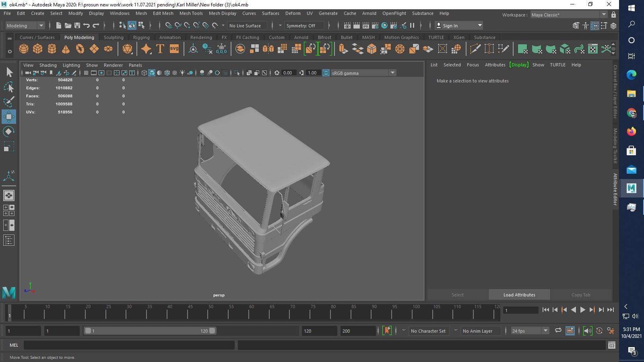The height and width of the screenshot is (362, 644).
Task: Play the animation forwards
Action: 582,310
